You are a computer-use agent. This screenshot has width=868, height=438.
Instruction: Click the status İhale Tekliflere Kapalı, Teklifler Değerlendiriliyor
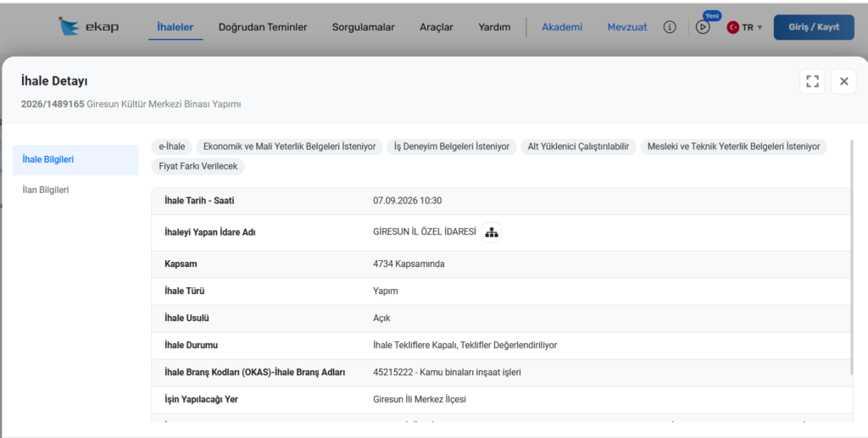pyautogui.click(x=465, y=345)
